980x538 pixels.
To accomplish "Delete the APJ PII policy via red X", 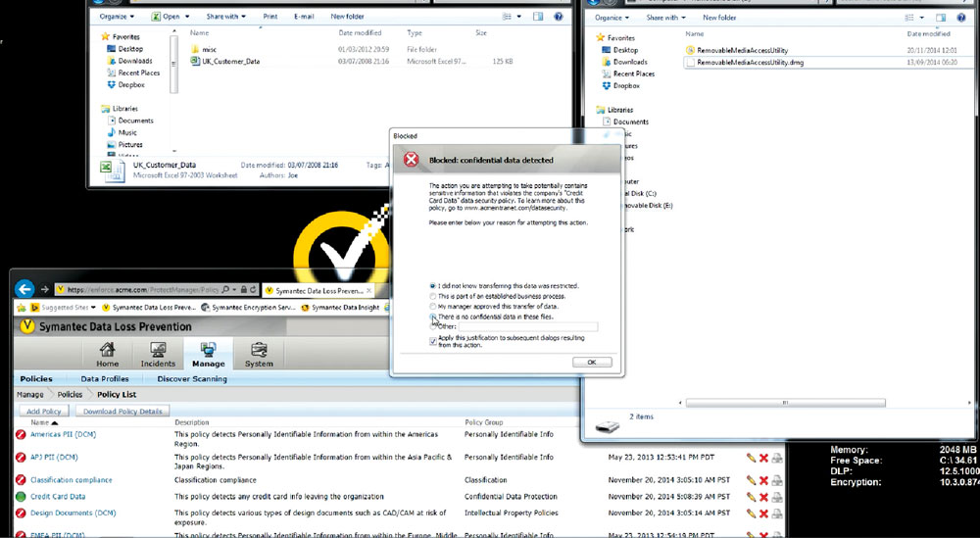I will tap(763, 458).
